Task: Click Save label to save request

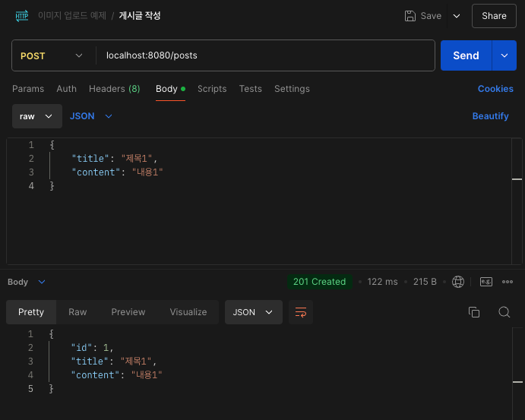Action: pos(431,16)
